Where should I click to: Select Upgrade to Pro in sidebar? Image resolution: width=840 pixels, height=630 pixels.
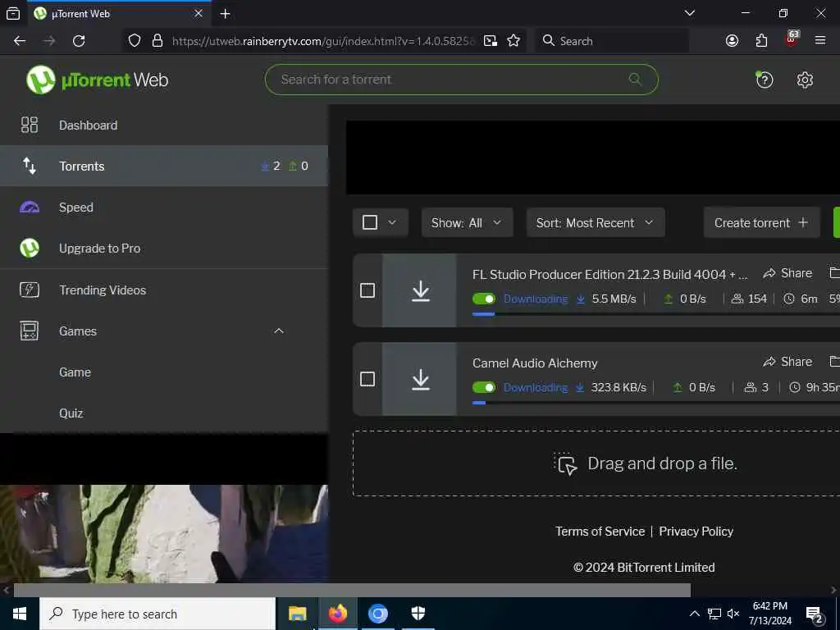pyautogui.click(x=164, y=249)
